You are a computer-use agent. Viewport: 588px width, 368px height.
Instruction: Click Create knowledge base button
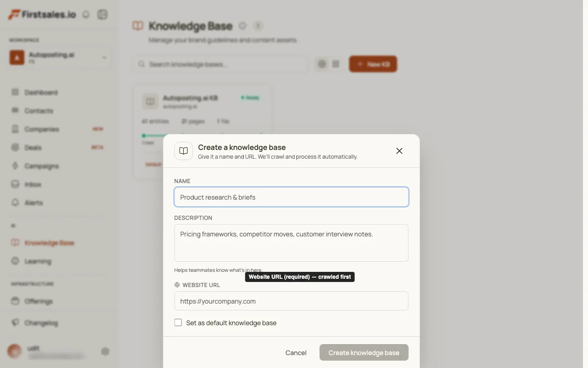(x=364, y=353)
